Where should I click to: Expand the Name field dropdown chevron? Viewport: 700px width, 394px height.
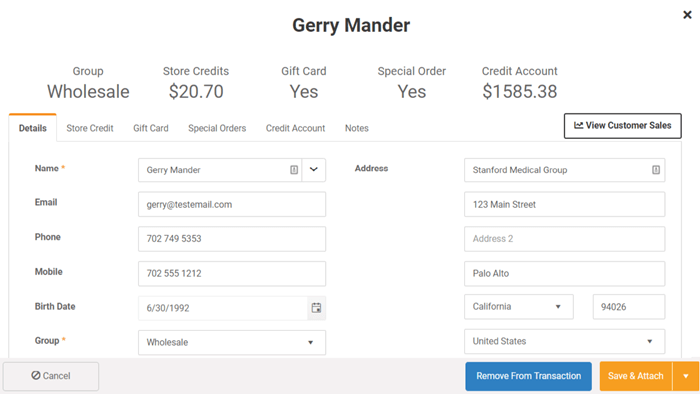click(x=313, y=170)
